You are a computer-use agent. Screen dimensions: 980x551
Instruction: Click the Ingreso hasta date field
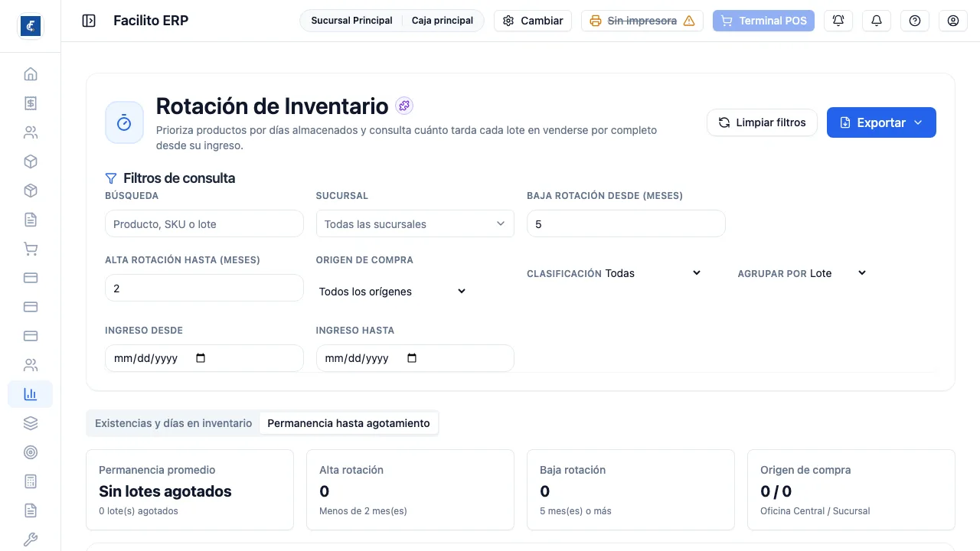click(415, 358)
